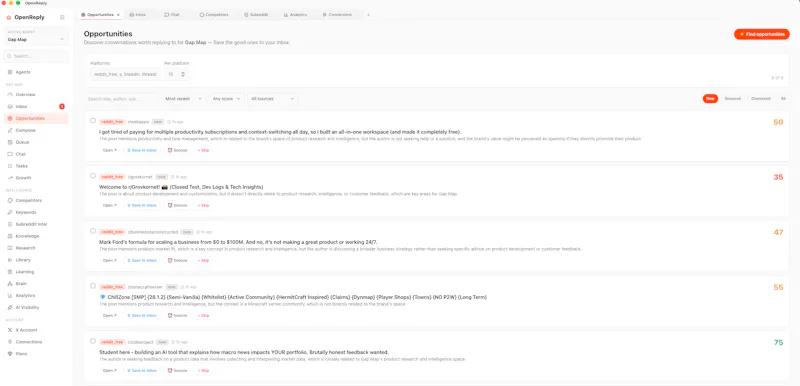800x386 pixels.
Task: Collapse sidebar with the panel icon
Action: point(62,17)
